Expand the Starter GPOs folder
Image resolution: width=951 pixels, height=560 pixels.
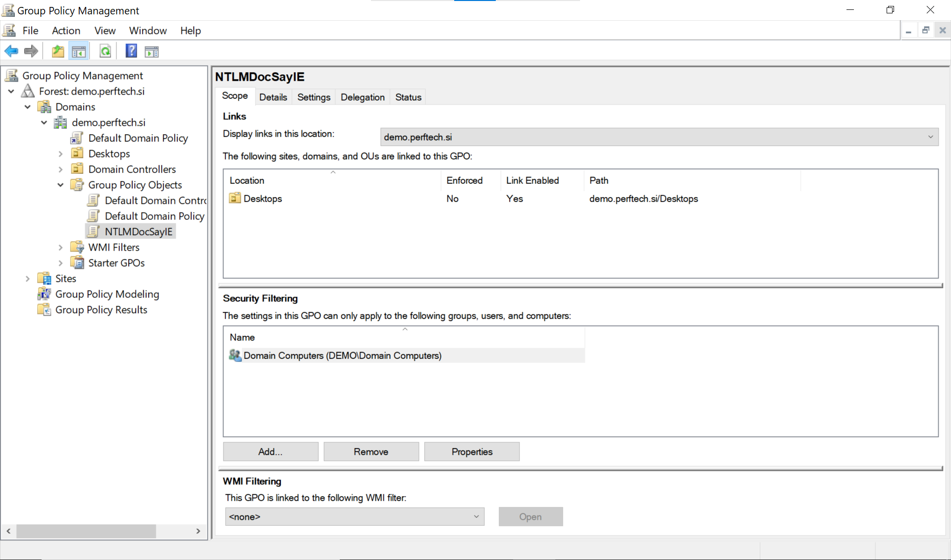pos(62,262)
